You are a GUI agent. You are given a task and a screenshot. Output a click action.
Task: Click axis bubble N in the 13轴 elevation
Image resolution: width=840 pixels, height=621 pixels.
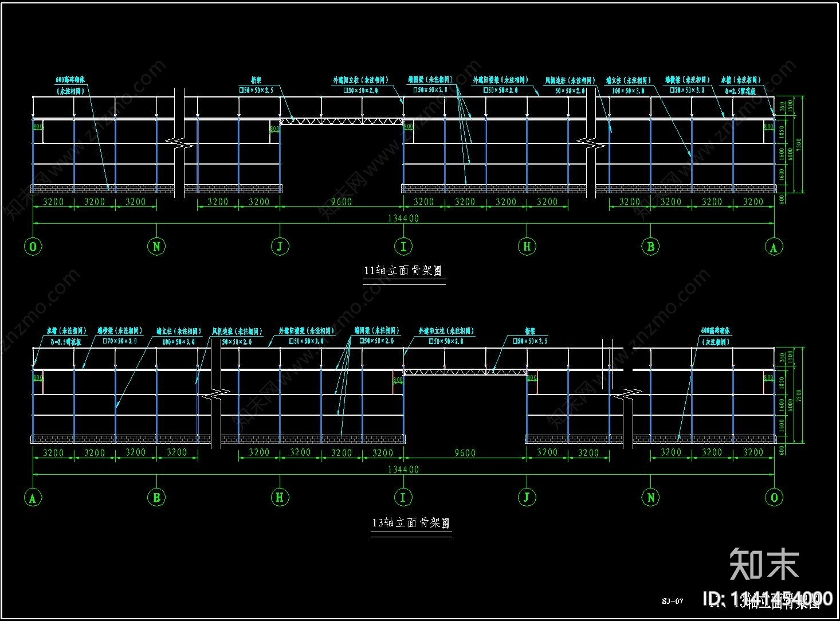tap(650, 497)
